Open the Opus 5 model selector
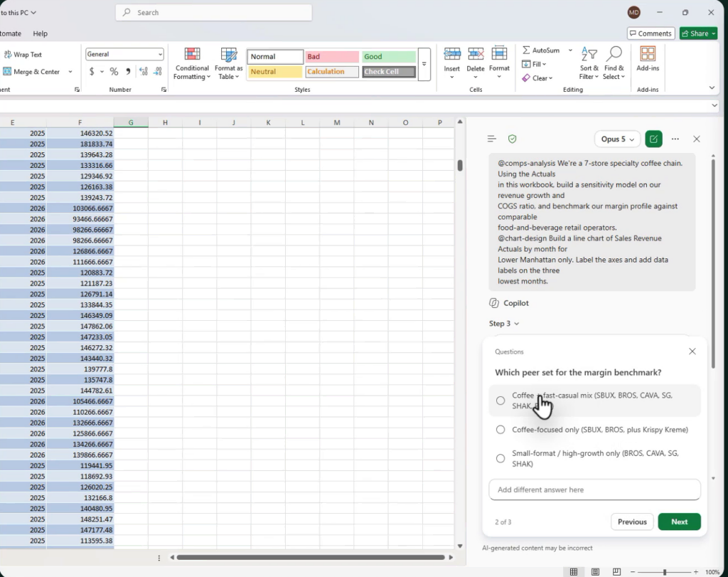 [617, 139]
